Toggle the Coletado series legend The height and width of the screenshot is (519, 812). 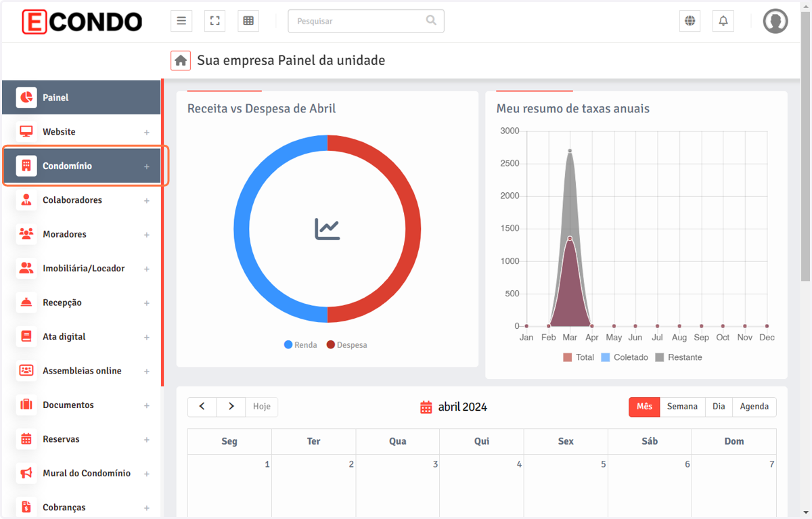click(625, 357)
